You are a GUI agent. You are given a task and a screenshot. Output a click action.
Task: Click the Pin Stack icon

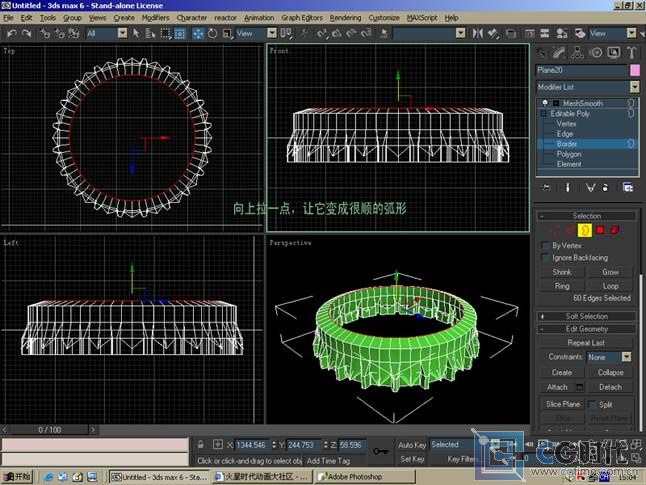(x=546, y=187)
